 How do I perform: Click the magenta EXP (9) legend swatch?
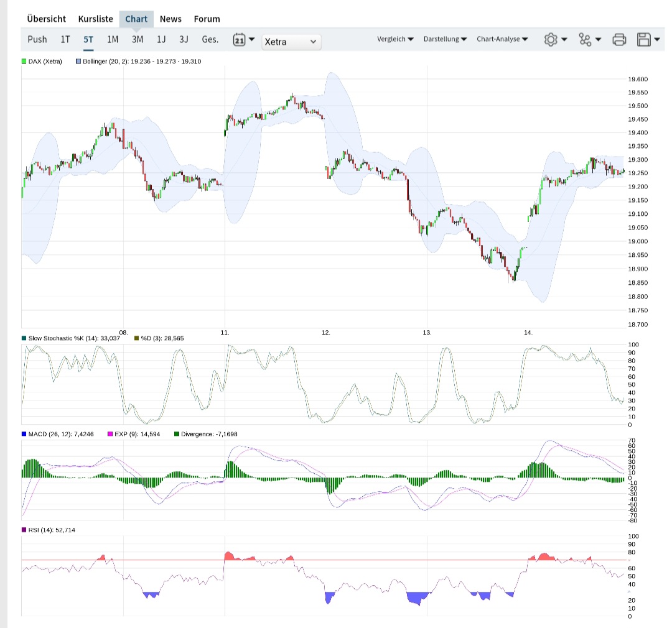[x=110, y=434]
